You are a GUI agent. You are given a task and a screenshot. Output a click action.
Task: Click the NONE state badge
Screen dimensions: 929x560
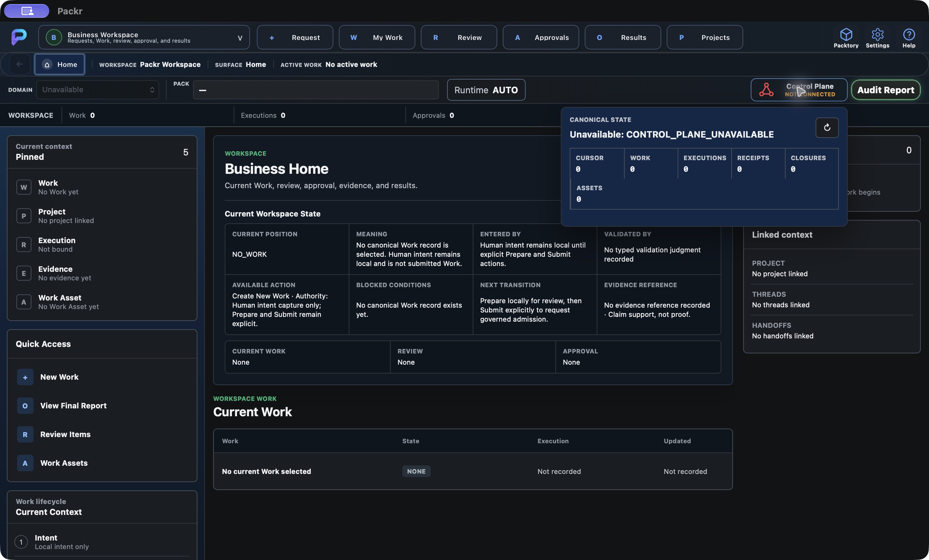coord(416,472)
